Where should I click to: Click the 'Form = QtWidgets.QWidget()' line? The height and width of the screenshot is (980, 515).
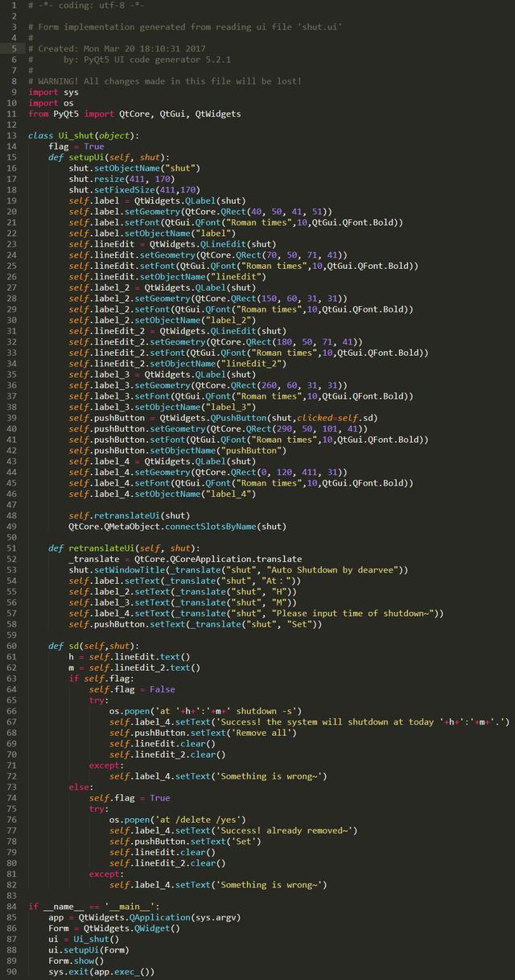click(x=114, y=929)
